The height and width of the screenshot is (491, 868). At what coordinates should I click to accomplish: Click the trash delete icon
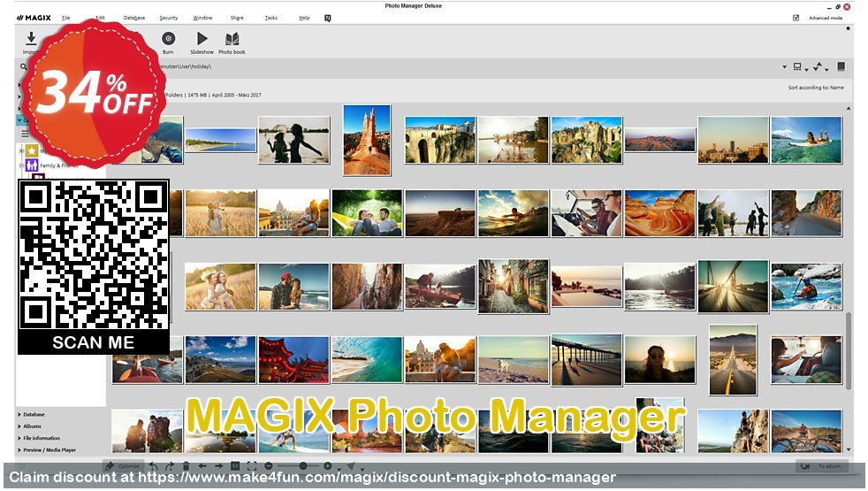[x=186, y=466]
